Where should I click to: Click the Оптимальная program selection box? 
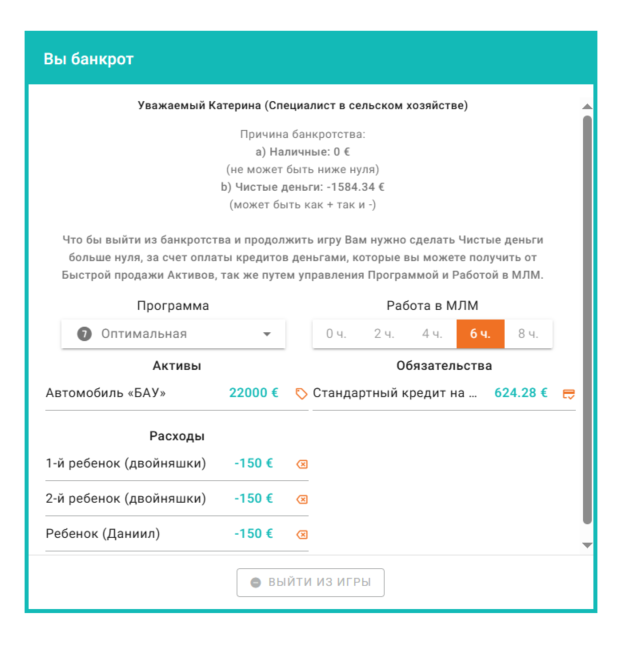pos(173,334)
